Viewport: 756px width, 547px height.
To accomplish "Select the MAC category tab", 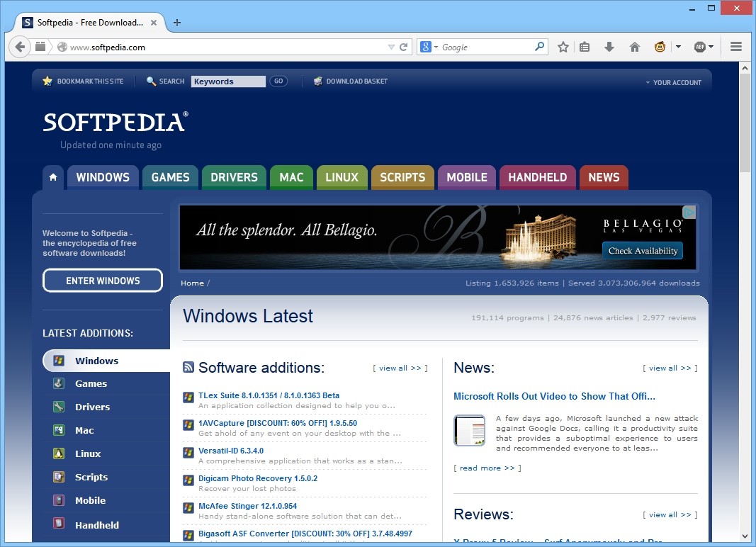I will click(x=292, y=177).
